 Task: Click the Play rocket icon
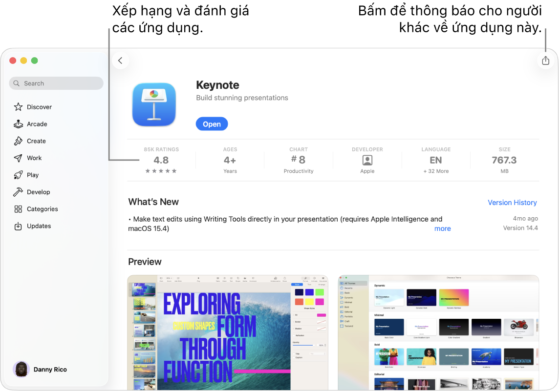18,175
